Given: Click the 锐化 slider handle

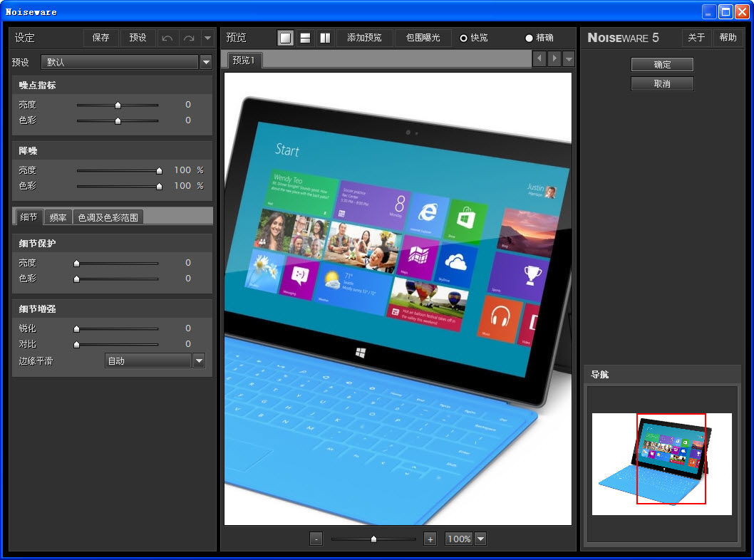Looking at the screenshot, I should point(76,328).
